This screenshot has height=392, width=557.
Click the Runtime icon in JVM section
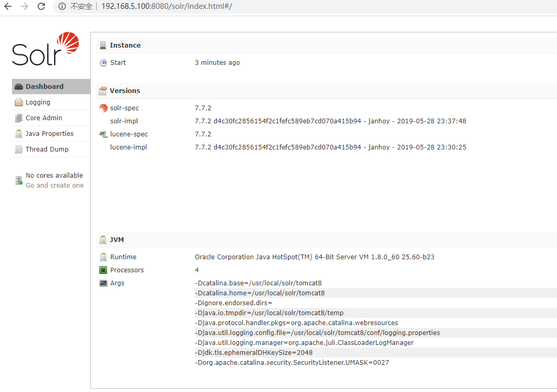pos(103,257)
